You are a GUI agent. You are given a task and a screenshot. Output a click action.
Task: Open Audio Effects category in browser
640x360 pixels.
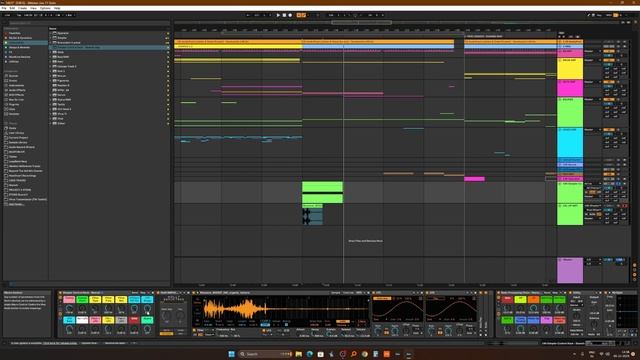coord(17,90)
